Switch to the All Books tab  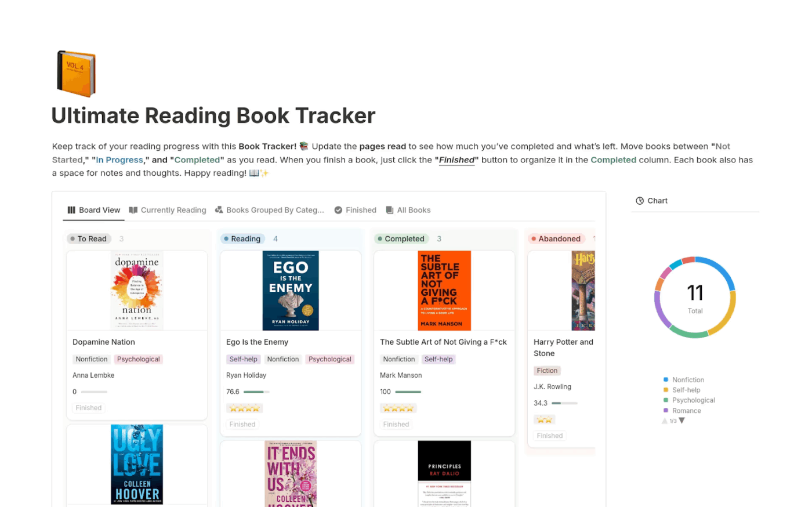pyautogui.click(x=414, y=210)
